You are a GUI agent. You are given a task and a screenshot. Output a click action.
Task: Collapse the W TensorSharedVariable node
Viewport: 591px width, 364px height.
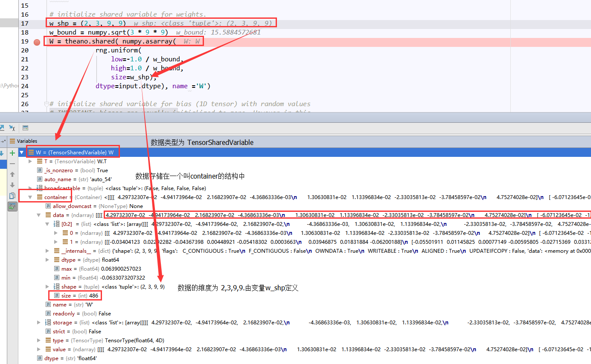click(22, 152)
